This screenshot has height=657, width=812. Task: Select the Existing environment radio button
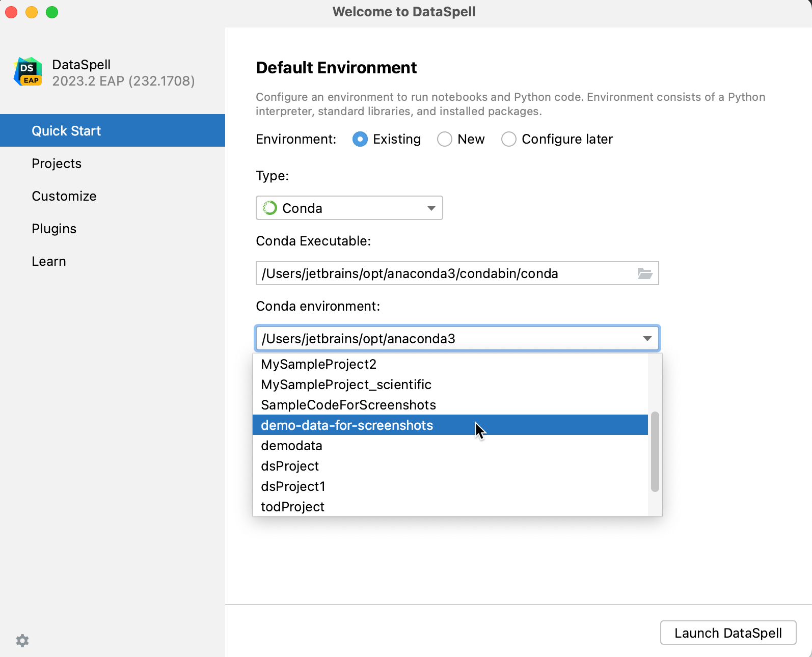(360, 139)
